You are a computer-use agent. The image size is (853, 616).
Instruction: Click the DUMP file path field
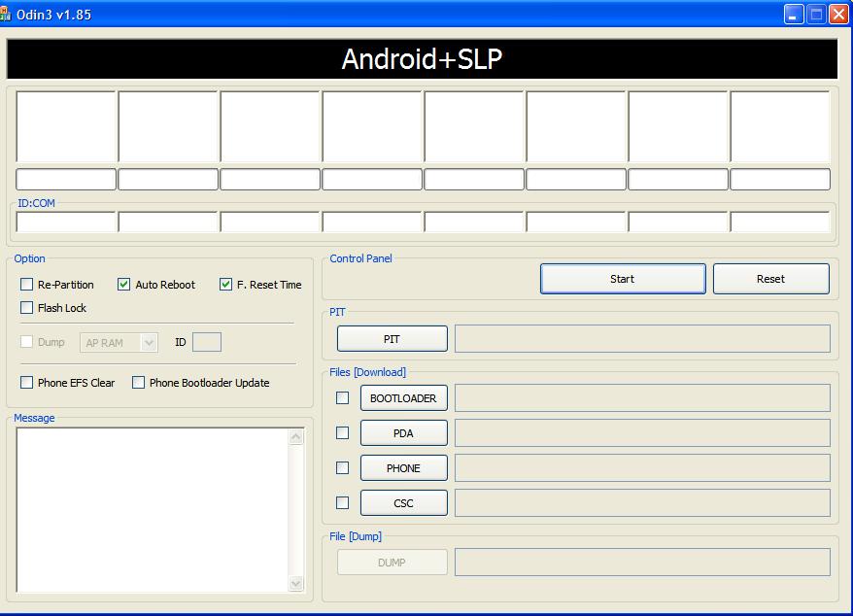click(642, 563)
